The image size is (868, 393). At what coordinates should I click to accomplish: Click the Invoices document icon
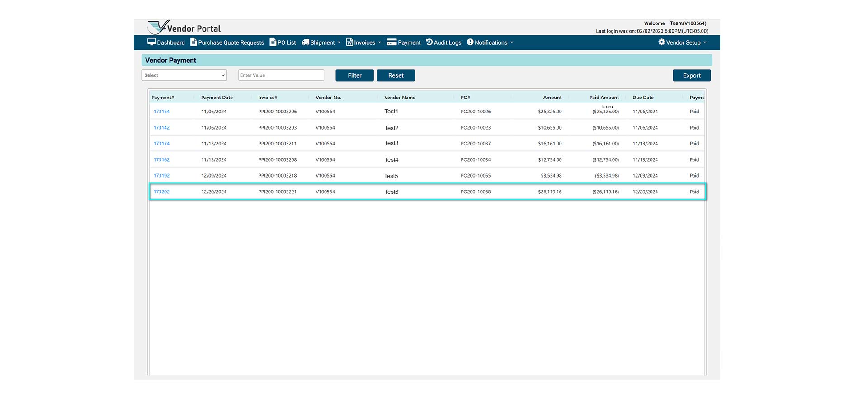pyautogui.click(x=349, y=42)
